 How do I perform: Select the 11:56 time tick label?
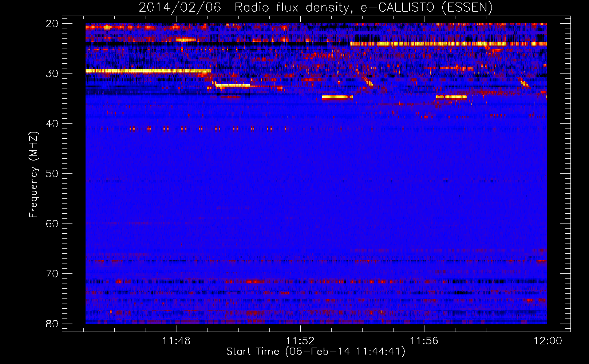pos(424,341)
